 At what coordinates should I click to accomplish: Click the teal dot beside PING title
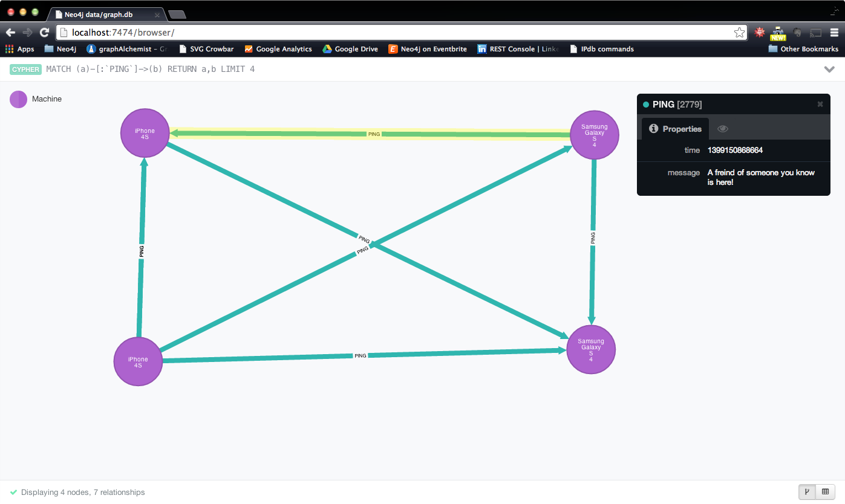click(646, 105)
